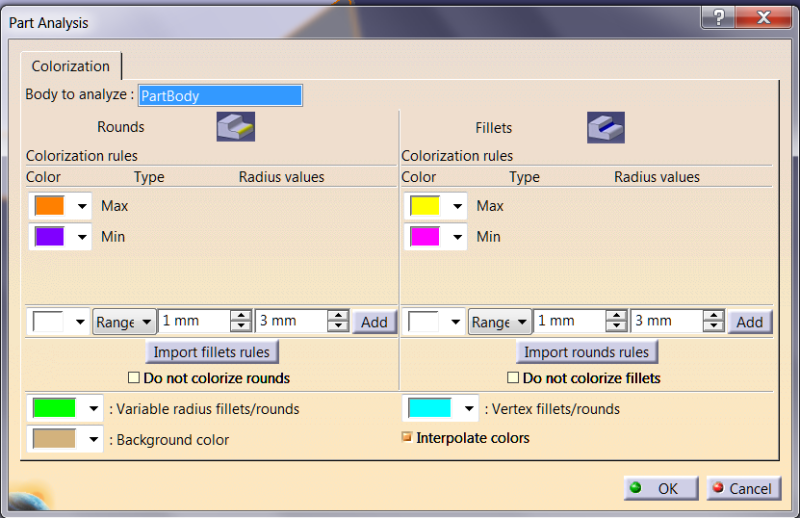Click the purple Rounds Min color swatch
The width and height of the screenshot is (800, 518).
(49, 236)
